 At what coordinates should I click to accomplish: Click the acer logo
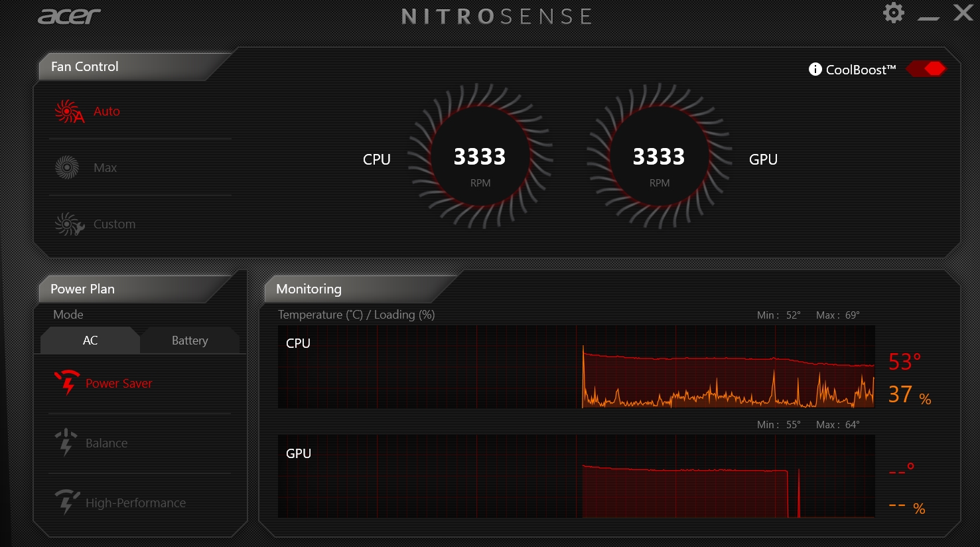tap(69, 16)
